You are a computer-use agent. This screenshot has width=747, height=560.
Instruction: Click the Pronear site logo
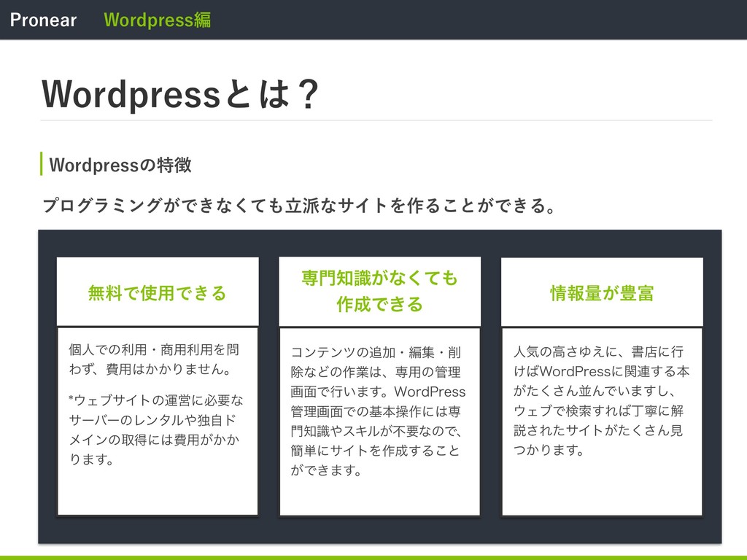(43, 20)
